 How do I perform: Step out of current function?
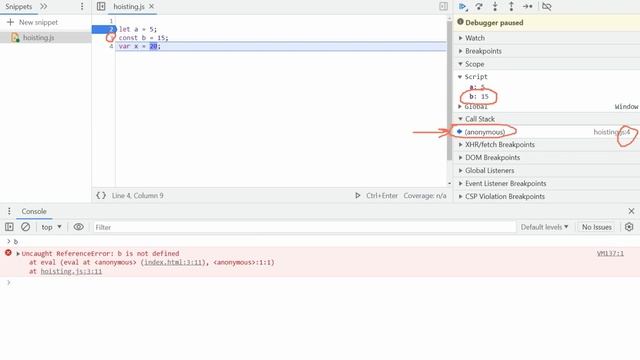point(511,7)
